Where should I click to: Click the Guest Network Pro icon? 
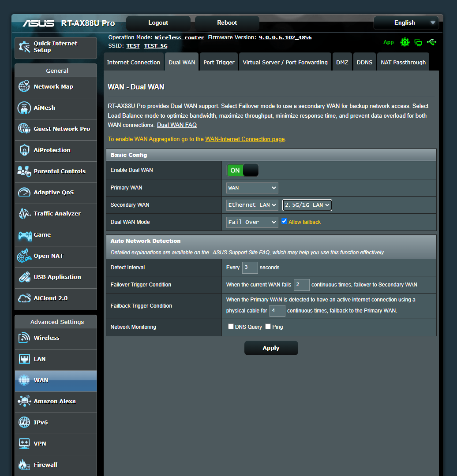pos(24,129)
